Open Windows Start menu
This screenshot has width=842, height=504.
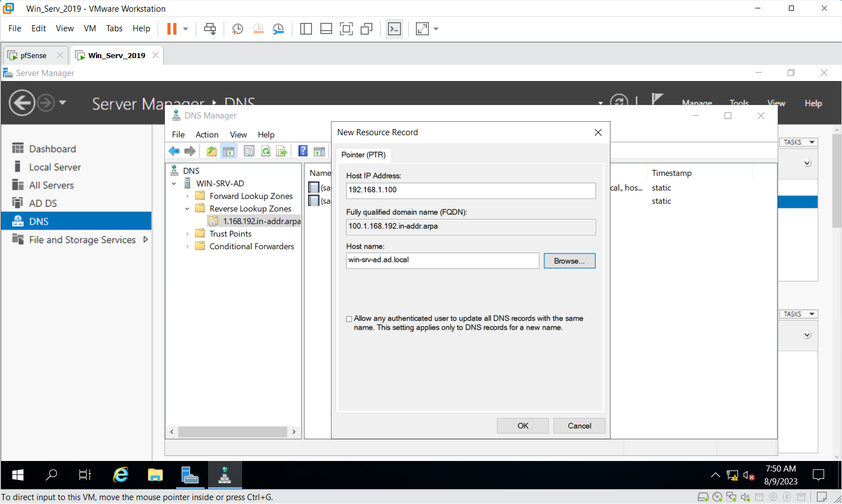click(18, 475)
